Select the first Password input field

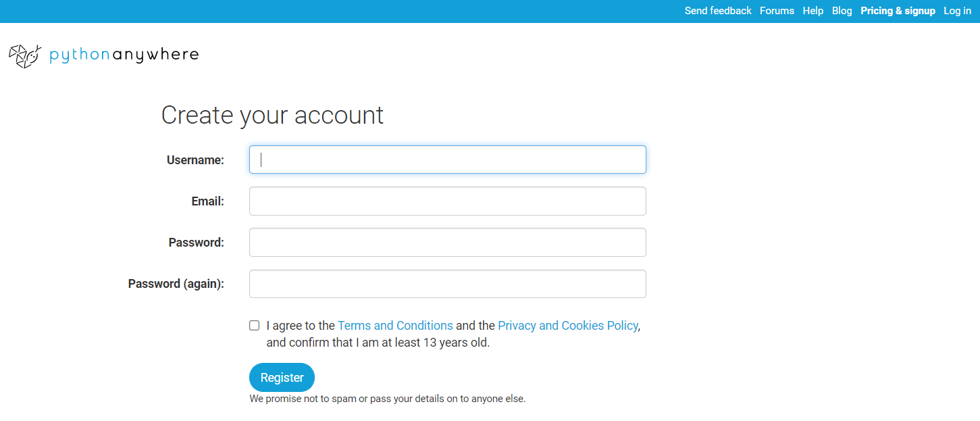(447, 243)
